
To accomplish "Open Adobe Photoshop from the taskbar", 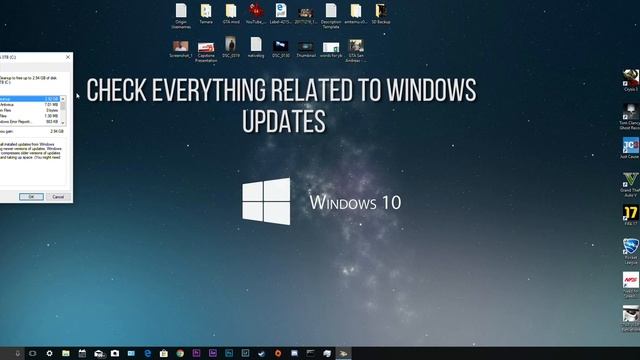I will click(x=229, y=353).
